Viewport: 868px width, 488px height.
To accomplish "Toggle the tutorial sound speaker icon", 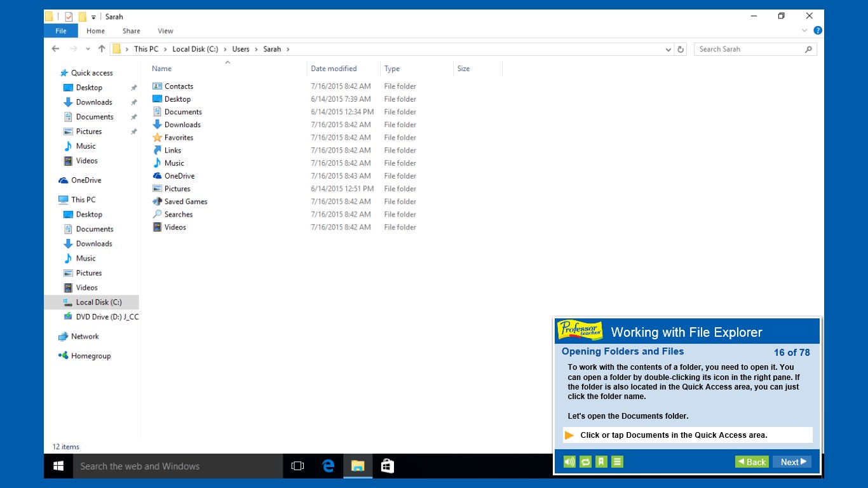I will coord(569,462).
